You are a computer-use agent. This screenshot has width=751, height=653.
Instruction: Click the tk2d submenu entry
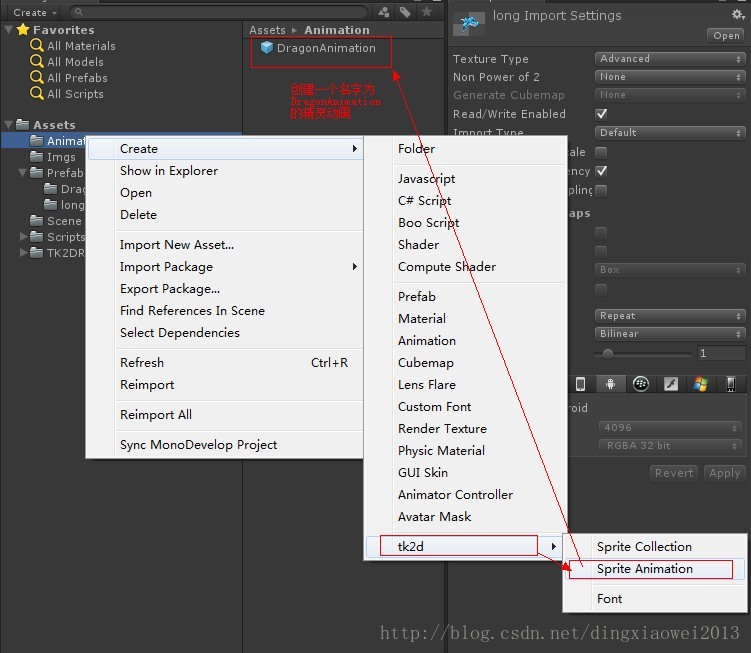464,546
